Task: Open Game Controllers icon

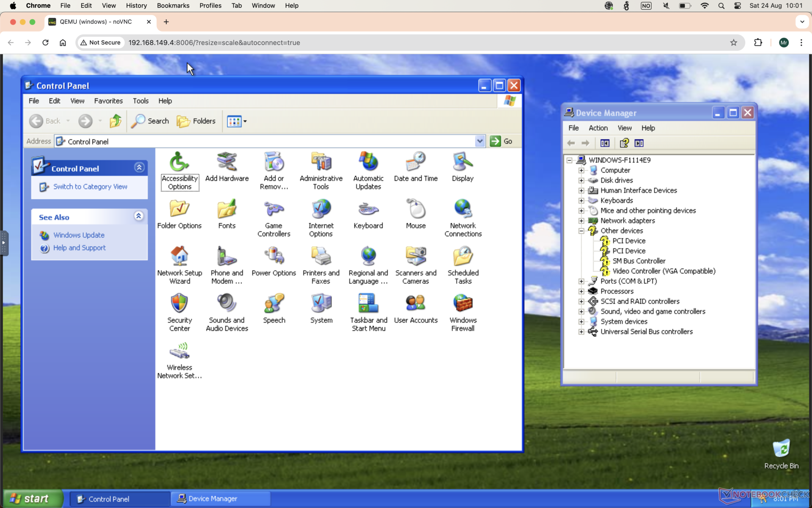Action: (274, 218)
